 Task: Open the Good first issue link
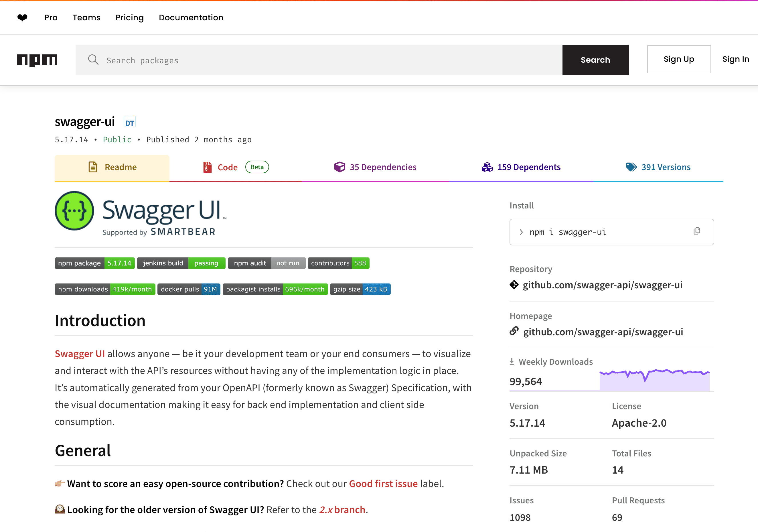coord(383,484)
